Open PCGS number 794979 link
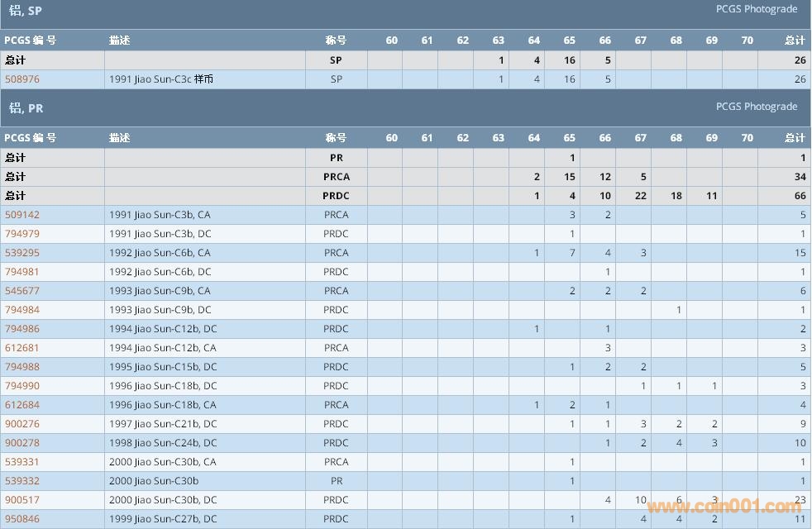This screenshot has height=529, width=812. pyautogui.click(x=22, y=234)
